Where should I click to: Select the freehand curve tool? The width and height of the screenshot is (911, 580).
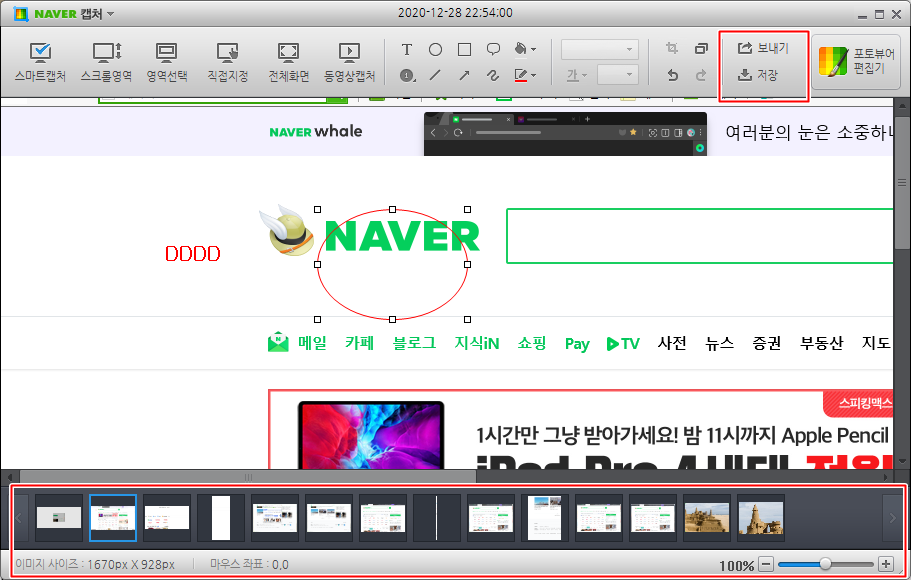(493, 75)
